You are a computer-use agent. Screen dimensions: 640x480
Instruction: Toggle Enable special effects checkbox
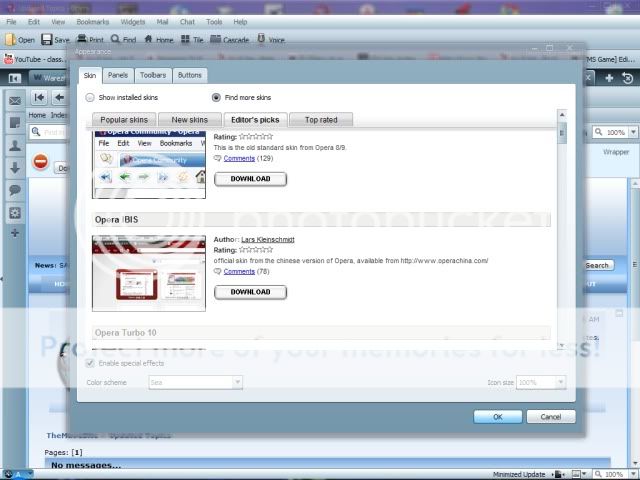90,363
